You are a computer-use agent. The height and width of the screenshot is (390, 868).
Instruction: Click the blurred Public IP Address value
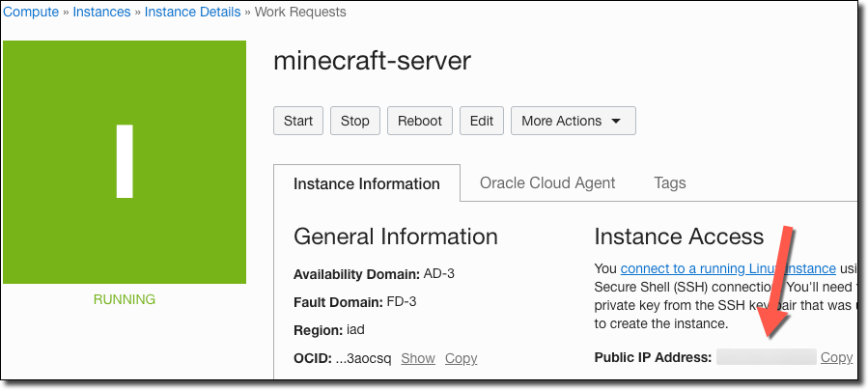point(767,357)
